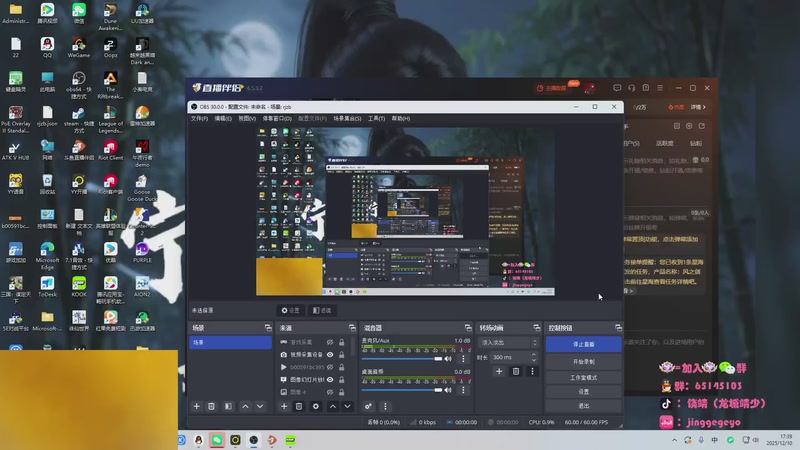This screenshot has width=800, height=450.
Task: Click OBS preview canvas thumbnail
Action: [405, 211]
